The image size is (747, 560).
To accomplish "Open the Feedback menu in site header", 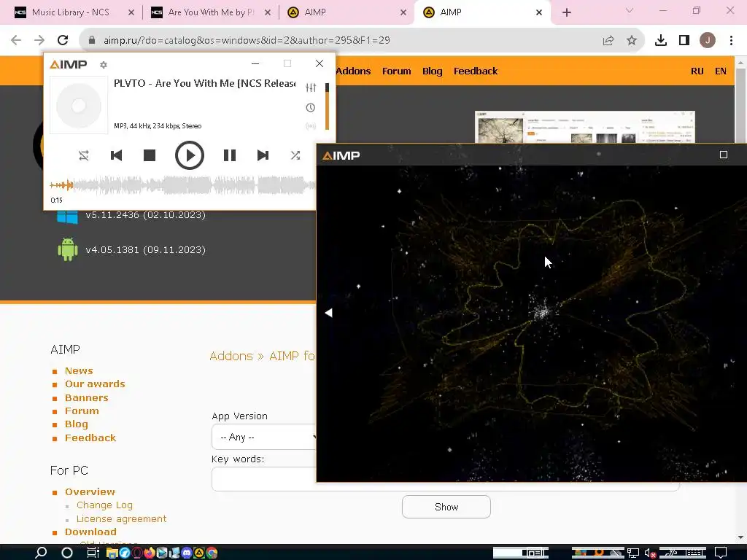I will 476,71.
